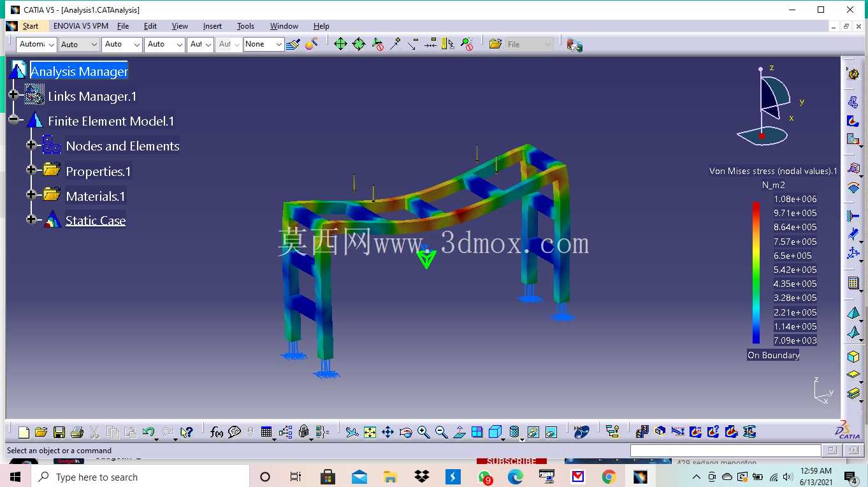Click the Fit All In icon
Image resolution: width=868 pixels, height=487 pixels.
pos(370,432)
